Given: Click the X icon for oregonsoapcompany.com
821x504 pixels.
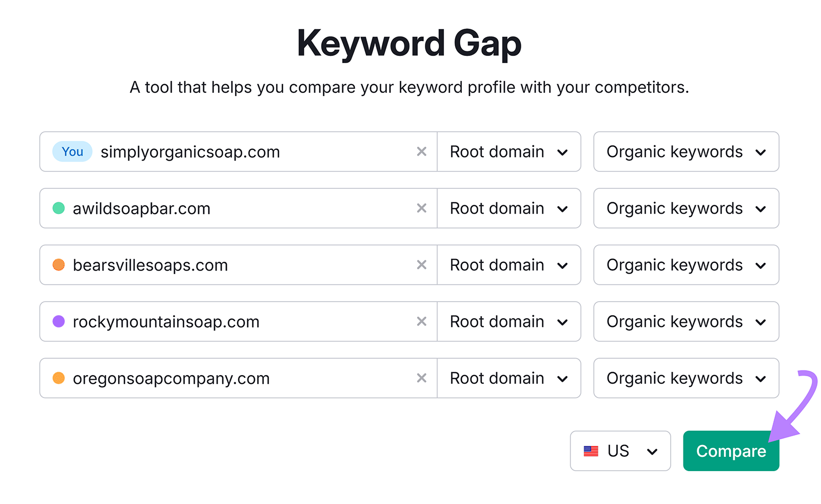Looking at the screenshot, I should pos(421,378).
